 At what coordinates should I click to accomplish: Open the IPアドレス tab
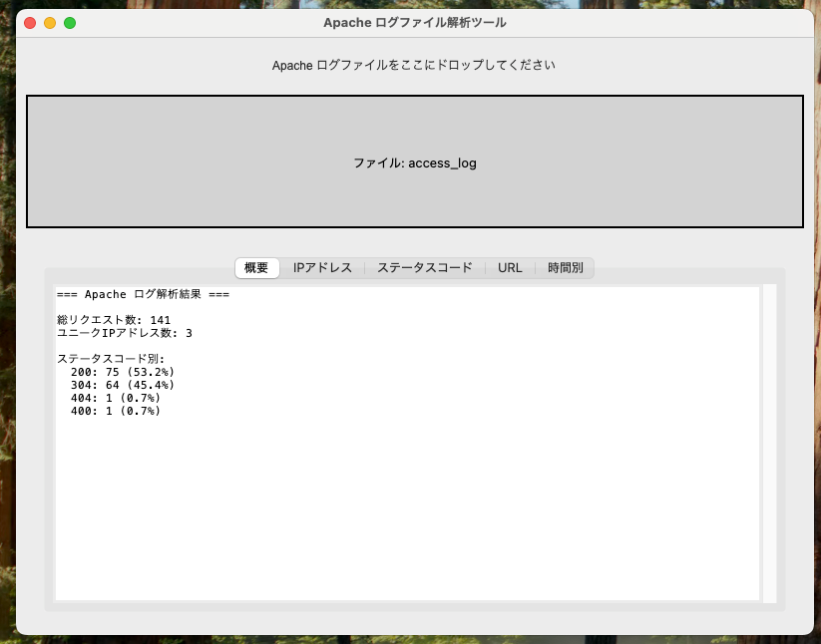click(322, 268)
